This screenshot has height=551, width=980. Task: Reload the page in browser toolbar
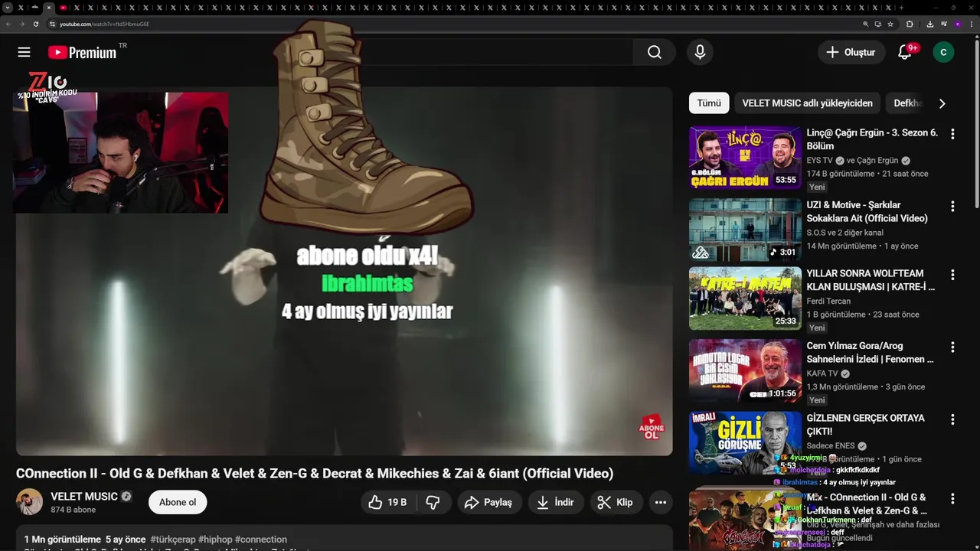click(x=35, y=24)
